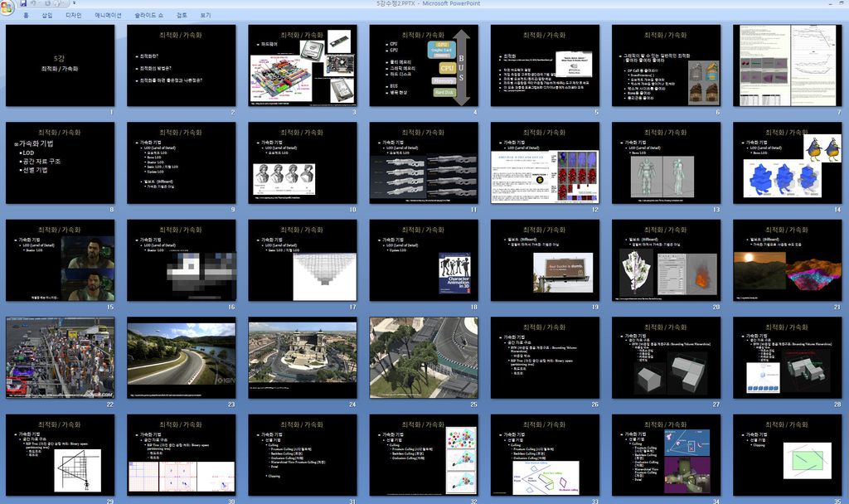Switch to the 애니메이션 ribbon tab

click(x=109, y=15)
